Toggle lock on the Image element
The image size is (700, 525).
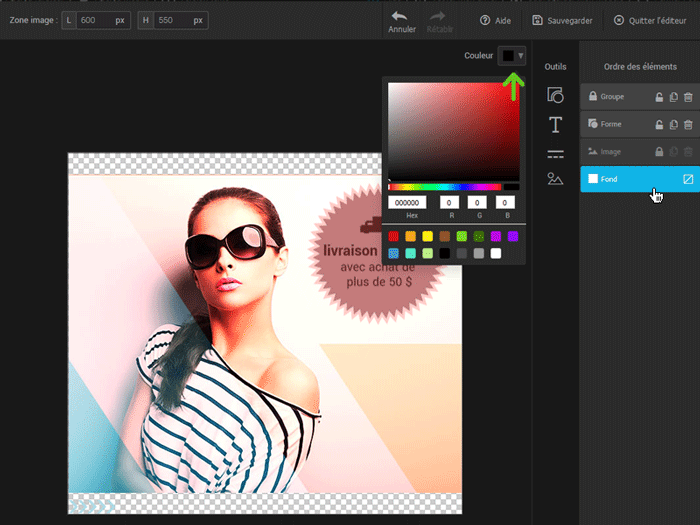659,152
